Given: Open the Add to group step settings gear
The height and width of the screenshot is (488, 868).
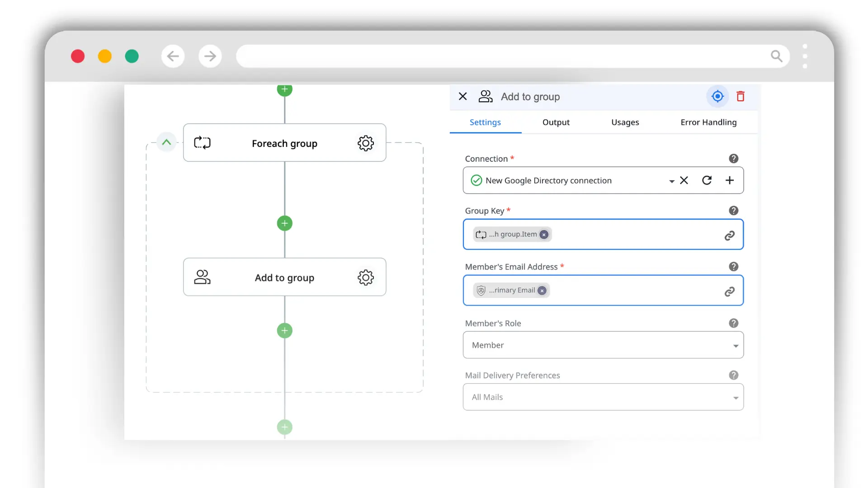Looking at the screenshot, I should [365, 277].
